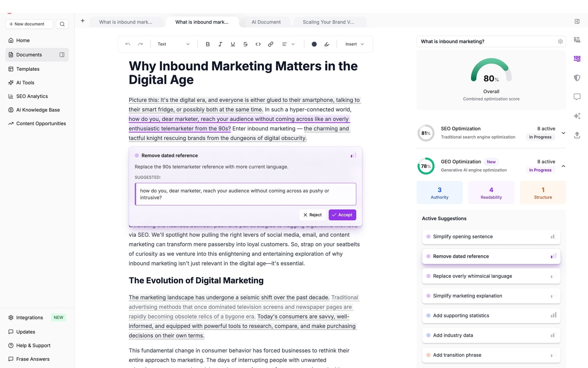Collapse the GEO Optimization section
Viewport: 588px width, 368px height.
click(563, 166)
